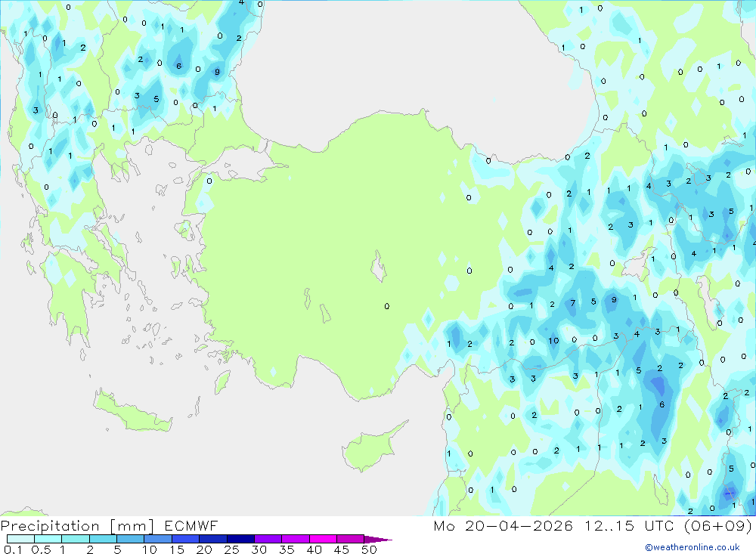Click the navy swatch between 25 and 30
Viewport: 756px width, 554px height.
pos(240,539)
